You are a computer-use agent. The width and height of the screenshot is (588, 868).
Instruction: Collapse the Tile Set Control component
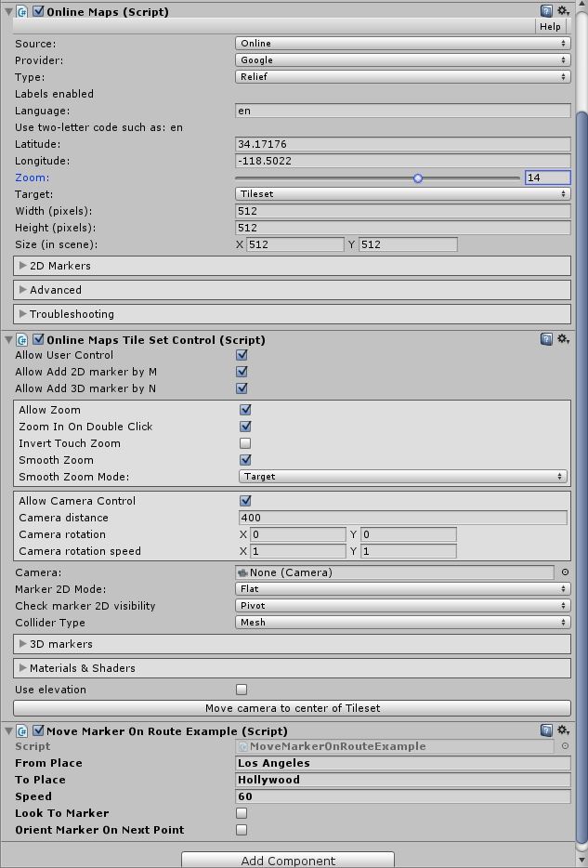(x=8, y=340)
